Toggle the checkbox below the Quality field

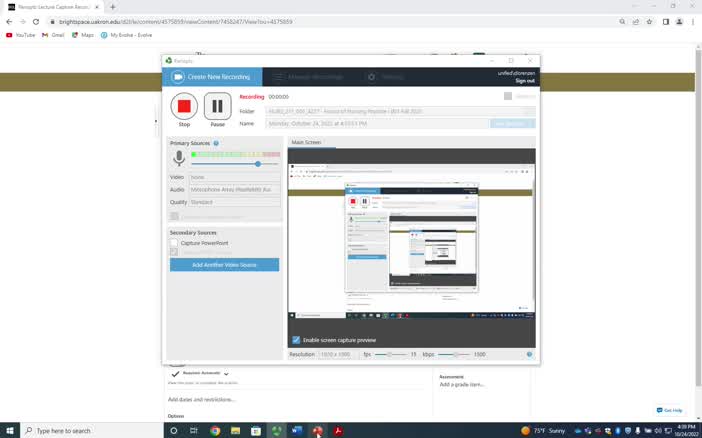coord(174,216)
